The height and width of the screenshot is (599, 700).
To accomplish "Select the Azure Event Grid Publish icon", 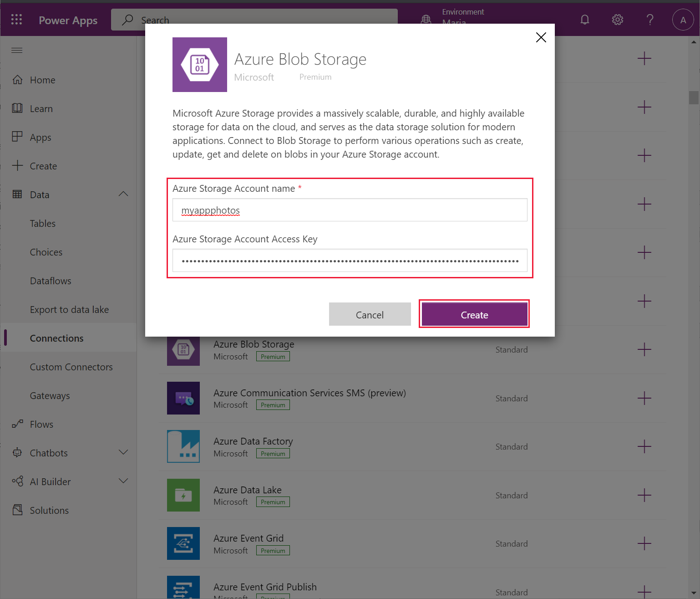I will click(183, 588).
